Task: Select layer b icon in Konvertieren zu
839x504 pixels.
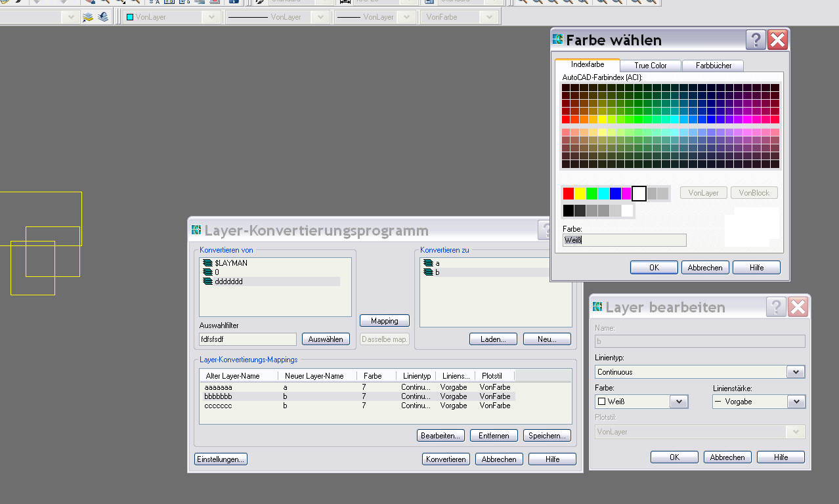Action: pyautogui.click(x=429, y=272)
